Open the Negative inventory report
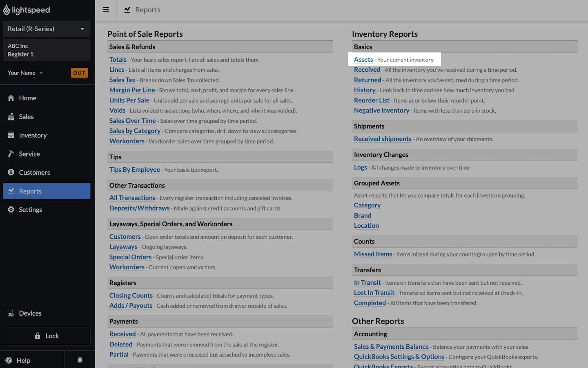The width and height of the screenshot is (588, 368). point(381,111)
